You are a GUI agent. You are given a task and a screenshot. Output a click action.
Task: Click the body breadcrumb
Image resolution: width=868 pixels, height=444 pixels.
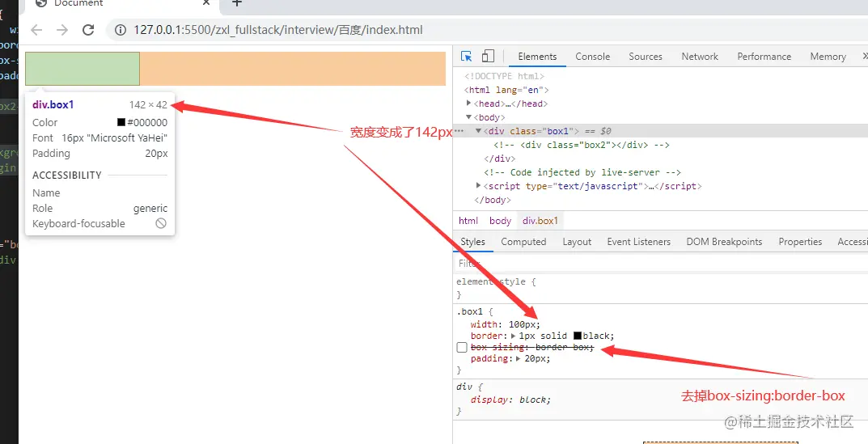click(501, 220)
